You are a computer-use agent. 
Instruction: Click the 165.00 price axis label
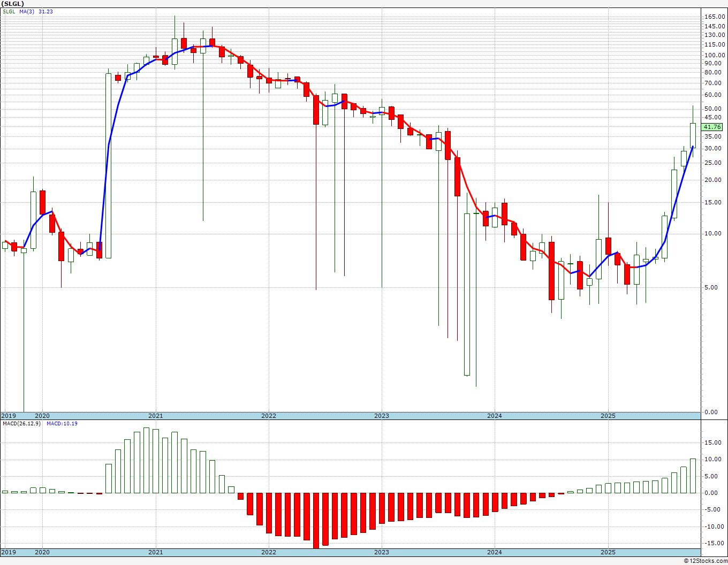click(x=715, y=17)
